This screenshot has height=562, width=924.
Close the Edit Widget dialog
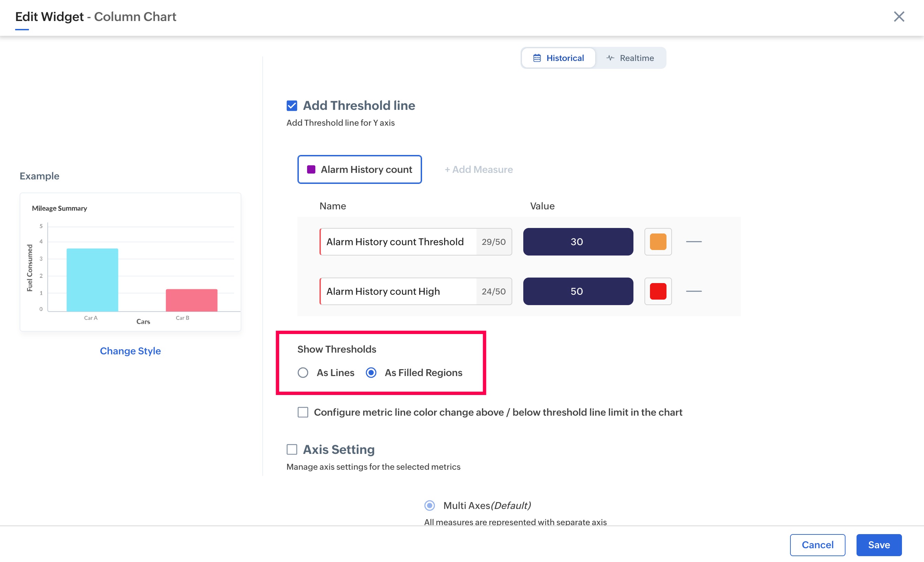[x=899, y=17]
